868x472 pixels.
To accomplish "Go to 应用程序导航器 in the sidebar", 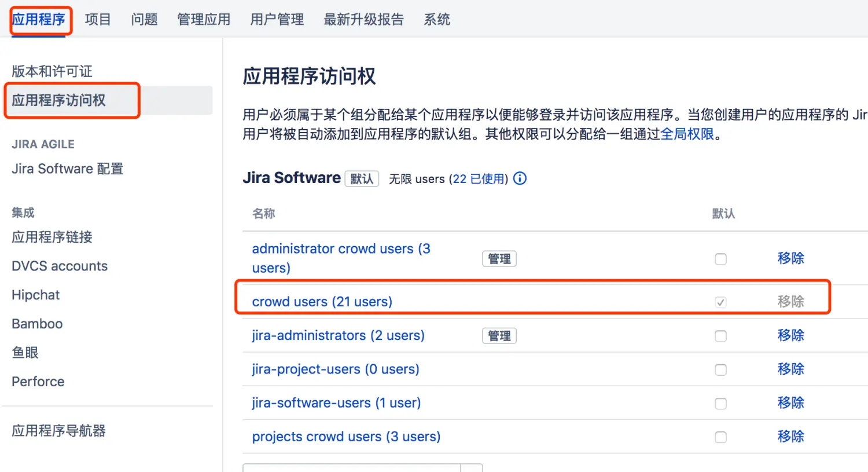I will (58, 431).
